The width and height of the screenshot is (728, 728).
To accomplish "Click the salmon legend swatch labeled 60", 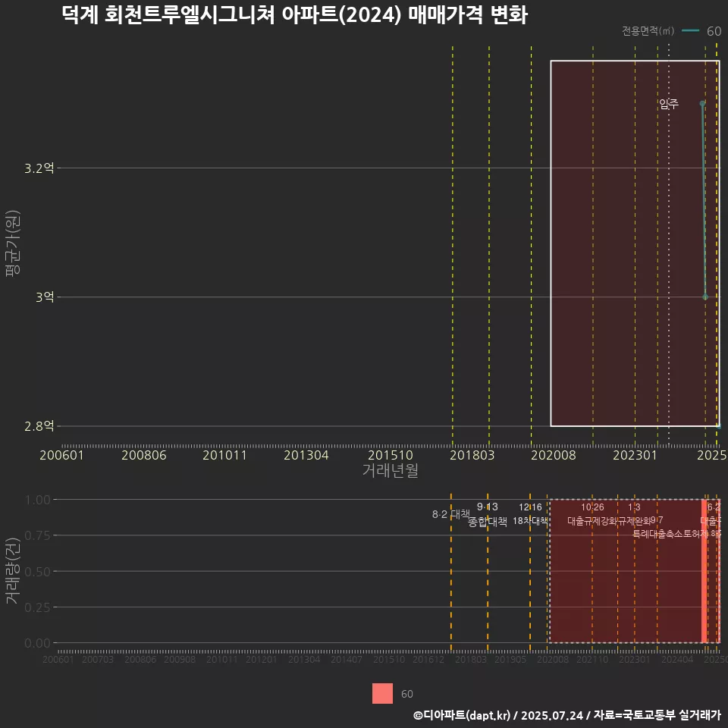I will tap(382, 693).
